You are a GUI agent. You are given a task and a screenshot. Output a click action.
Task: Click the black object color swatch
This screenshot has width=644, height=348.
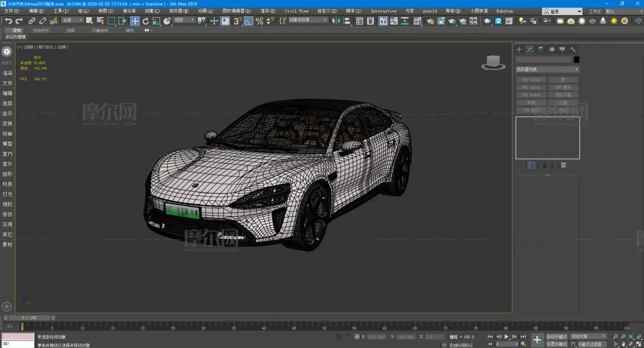pos(577,60)
